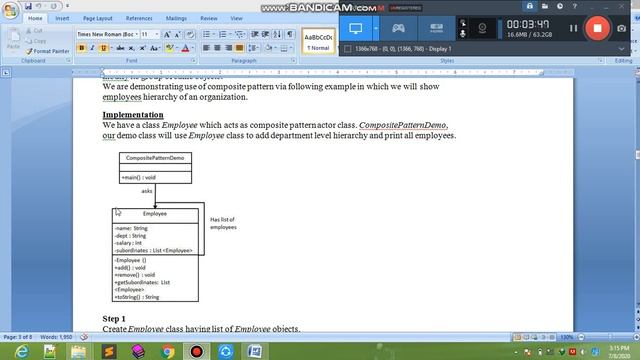Open Bandicam output folder icon
Viewport: 640px width, 360px height.
click(x=544, y=6)
